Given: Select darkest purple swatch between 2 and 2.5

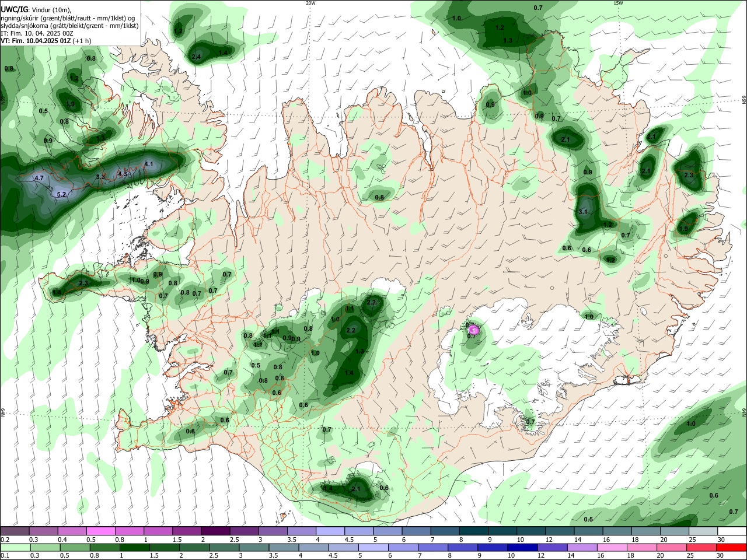Looking at the screenshot, I should coord(215,531).
